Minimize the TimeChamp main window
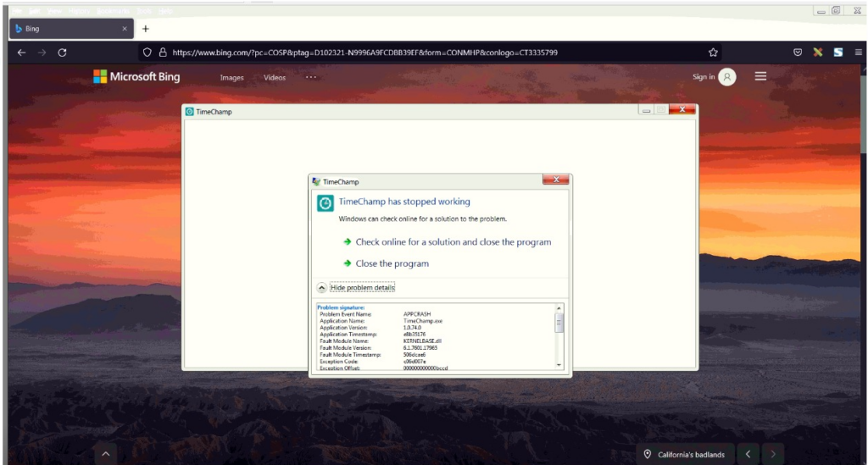The height and width of the screenshot is (465, 868). point(645,110)
